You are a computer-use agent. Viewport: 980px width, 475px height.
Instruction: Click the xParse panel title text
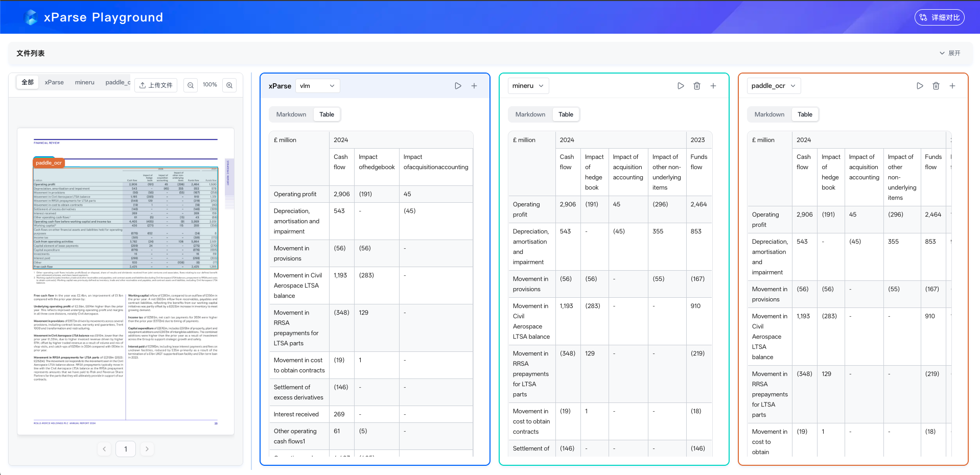point(280,86)
